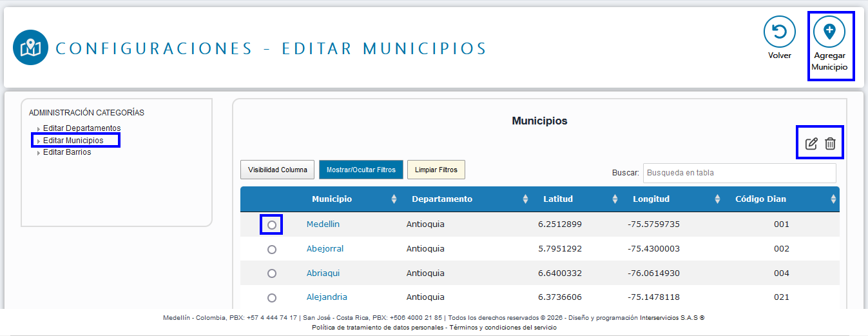Click the Buscar table search field
Viewport: 868px width, 336px height.
point(739,173)
